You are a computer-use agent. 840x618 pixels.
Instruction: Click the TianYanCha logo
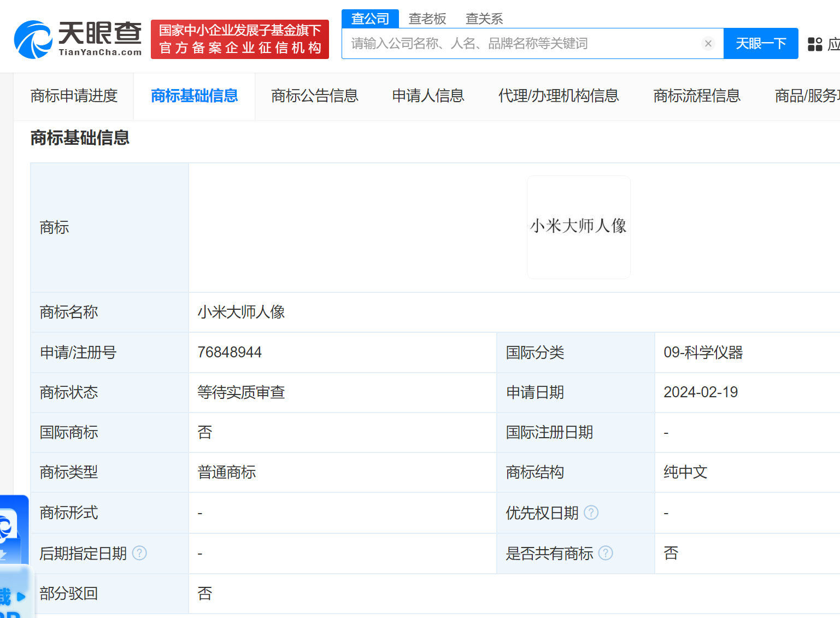(78, 39)
